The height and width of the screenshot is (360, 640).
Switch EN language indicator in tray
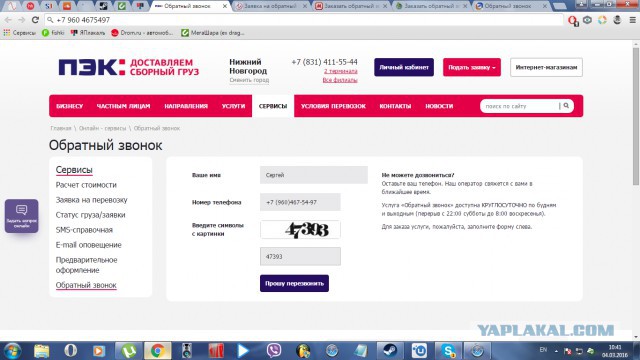coord(543,350)
